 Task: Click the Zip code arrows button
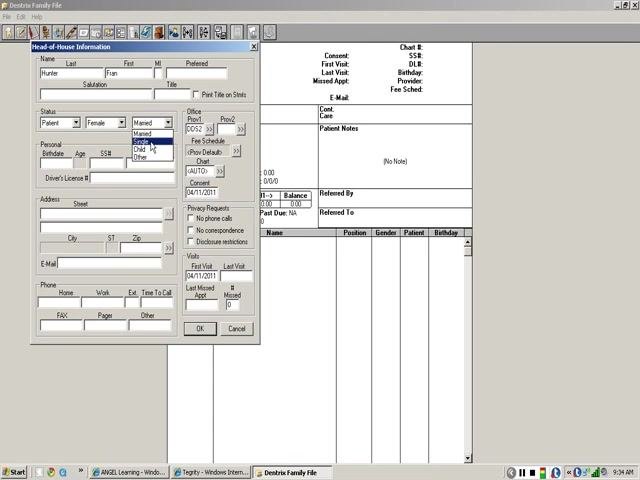click(x=169, y=248)
